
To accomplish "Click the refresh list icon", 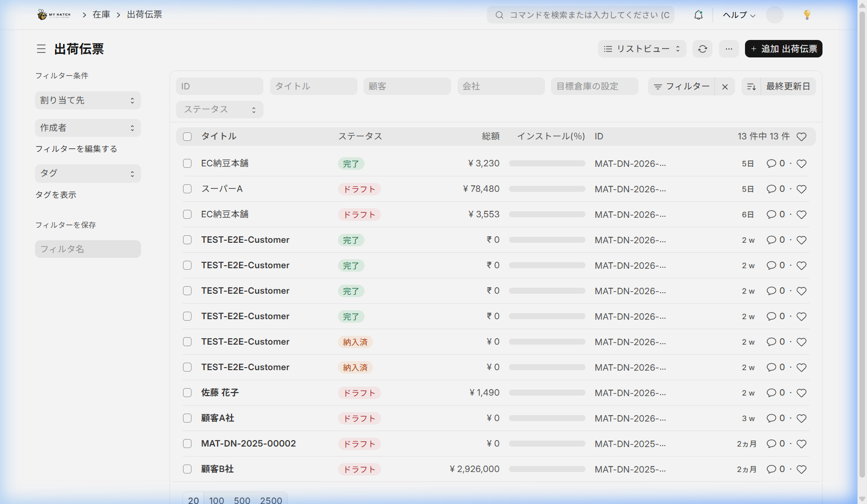I will (x=702, y=49).
